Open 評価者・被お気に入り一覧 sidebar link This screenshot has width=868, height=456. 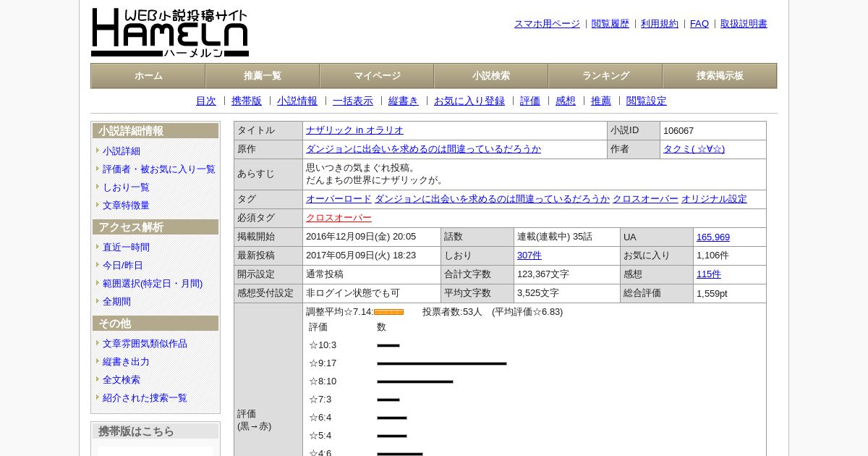[x=159, y=169]
